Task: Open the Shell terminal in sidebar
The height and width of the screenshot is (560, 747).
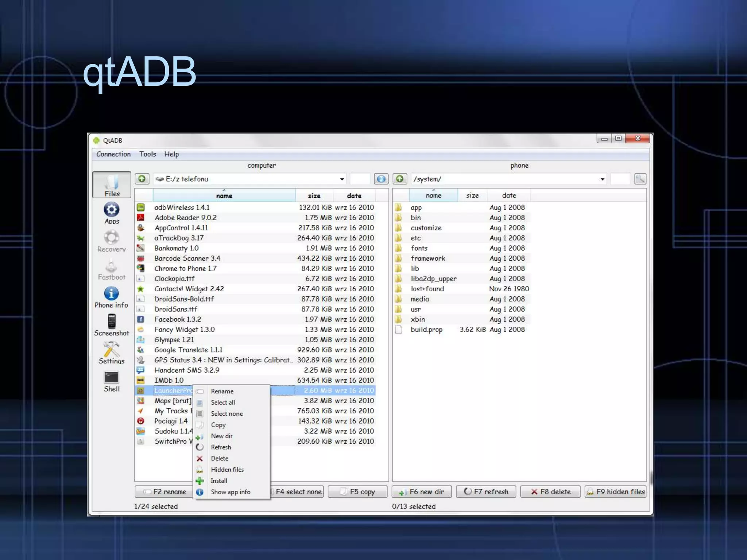Action: pos(111,381)
